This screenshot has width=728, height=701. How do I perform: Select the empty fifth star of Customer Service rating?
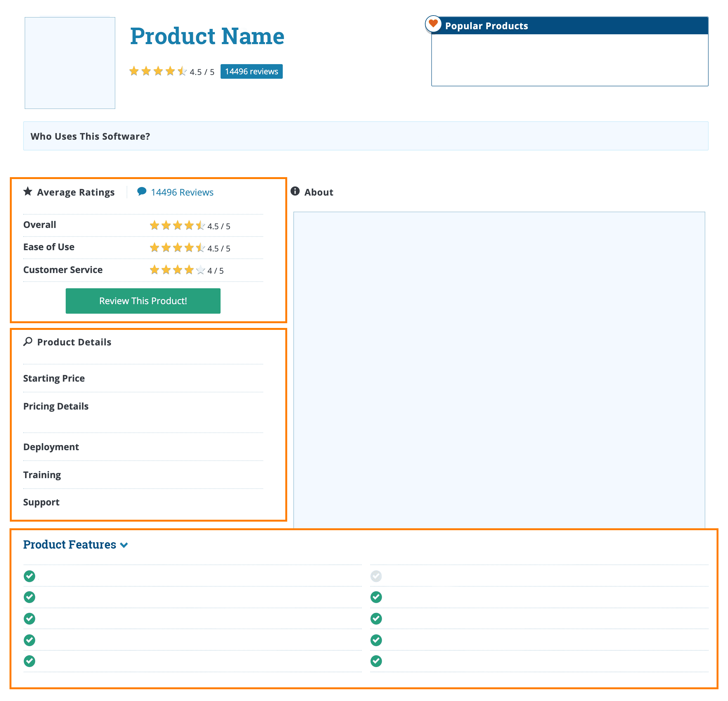[200, 270]
